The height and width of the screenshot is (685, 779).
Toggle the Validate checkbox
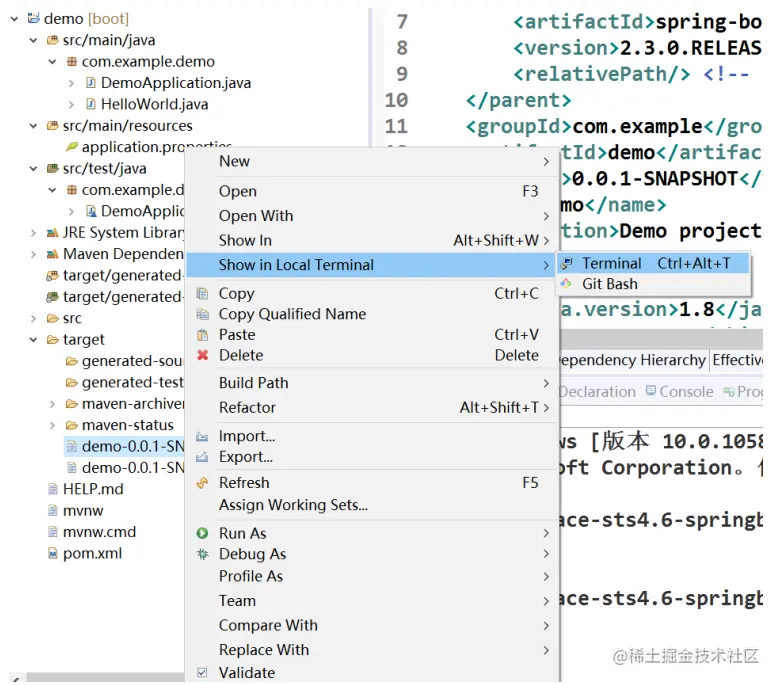tap(202, 673)
